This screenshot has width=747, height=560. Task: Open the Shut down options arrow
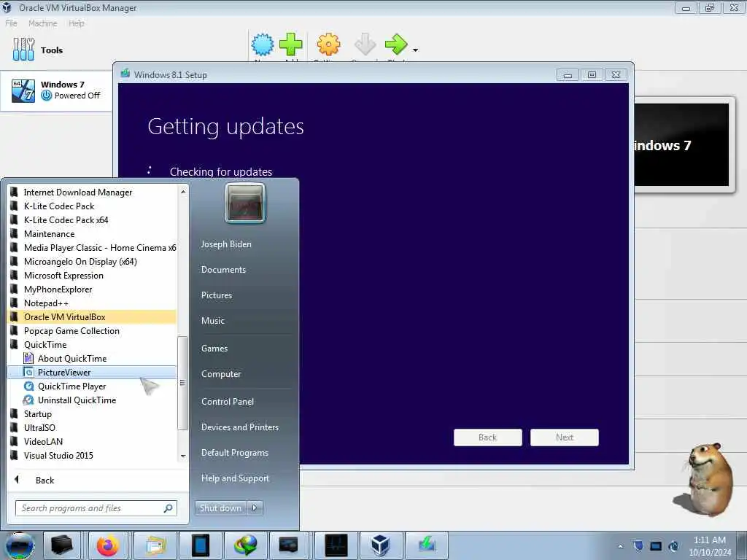tap(255, 508)
